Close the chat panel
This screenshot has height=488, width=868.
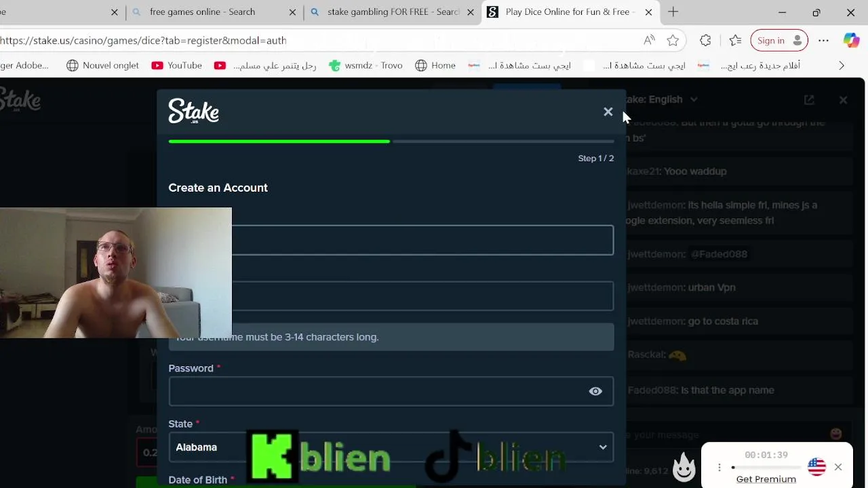[843, 100]
